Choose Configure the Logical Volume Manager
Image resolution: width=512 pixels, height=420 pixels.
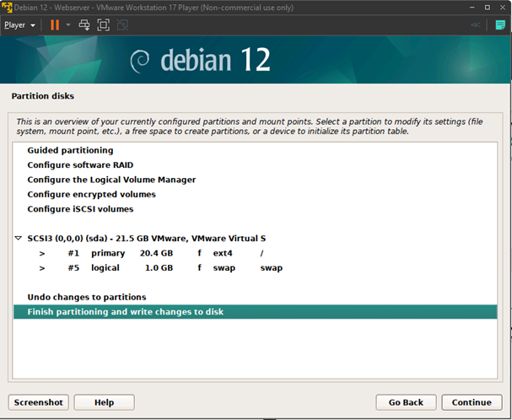click(111, 180)
